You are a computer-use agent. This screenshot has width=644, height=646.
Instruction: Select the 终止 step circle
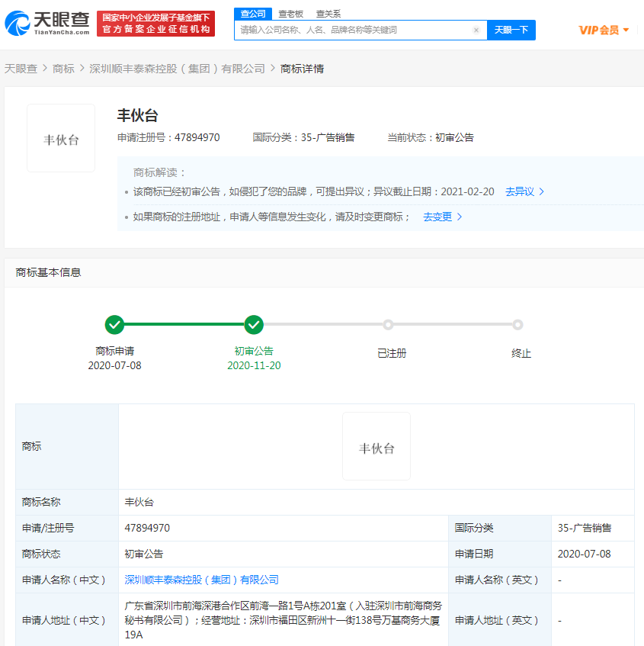517,325
